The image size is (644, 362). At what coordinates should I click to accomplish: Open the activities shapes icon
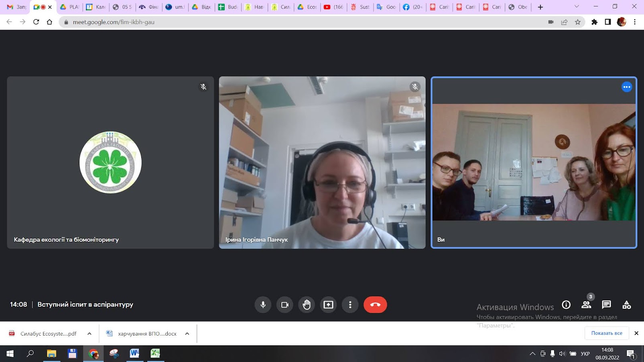pyautogui.click(x=626, y=305)
